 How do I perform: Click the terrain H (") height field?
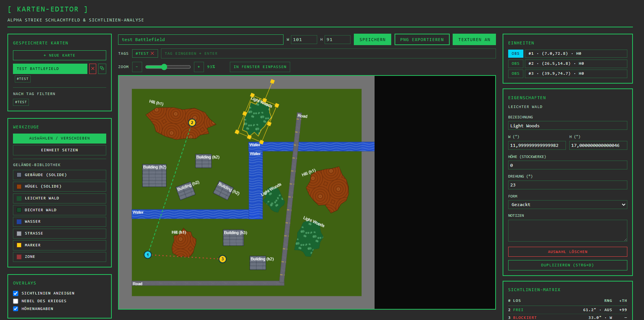pyautogui.click(x=598, y=145)
